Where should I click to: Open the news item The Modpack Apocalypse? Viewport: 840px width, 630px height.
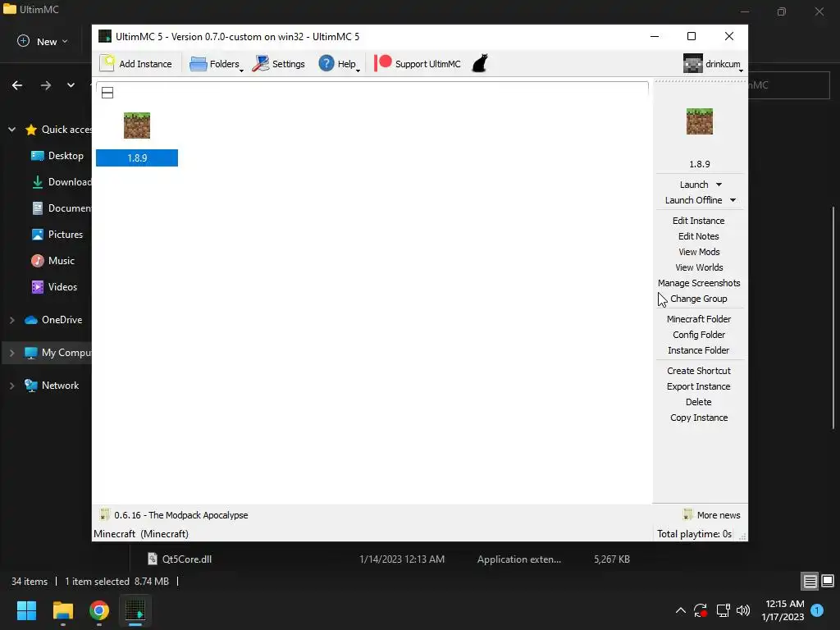[174, 515]
